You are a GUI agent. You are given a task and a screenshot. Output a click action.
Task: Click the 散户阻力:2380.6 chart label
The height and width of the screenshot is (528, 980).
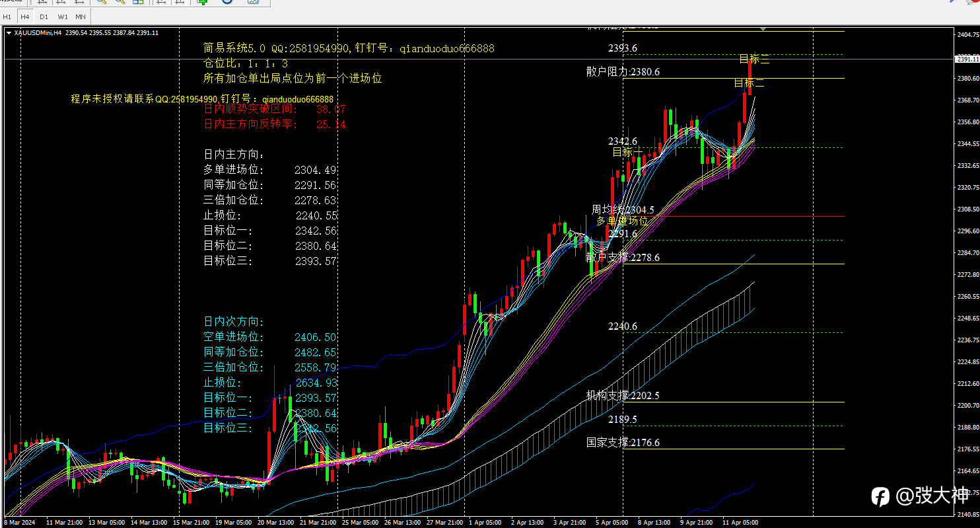tap(623, 71)
